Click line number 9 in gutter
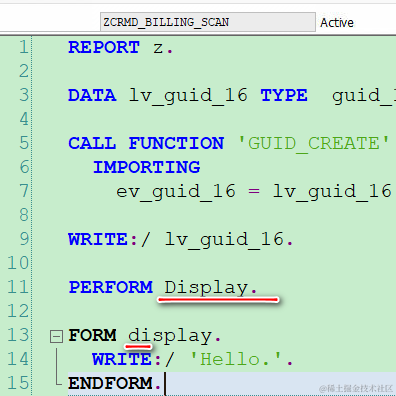Image resolution: width=396 pixels, height=396 pixels. pos(23,239)
